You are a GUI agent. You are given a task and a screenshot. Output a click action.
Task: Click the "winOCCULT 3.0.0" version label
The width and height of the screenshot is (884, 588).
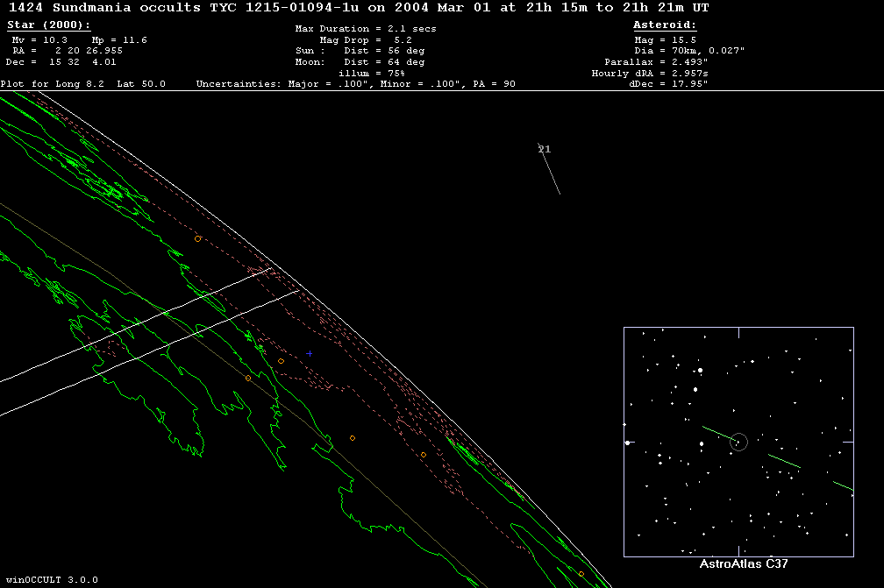point(50,580)
